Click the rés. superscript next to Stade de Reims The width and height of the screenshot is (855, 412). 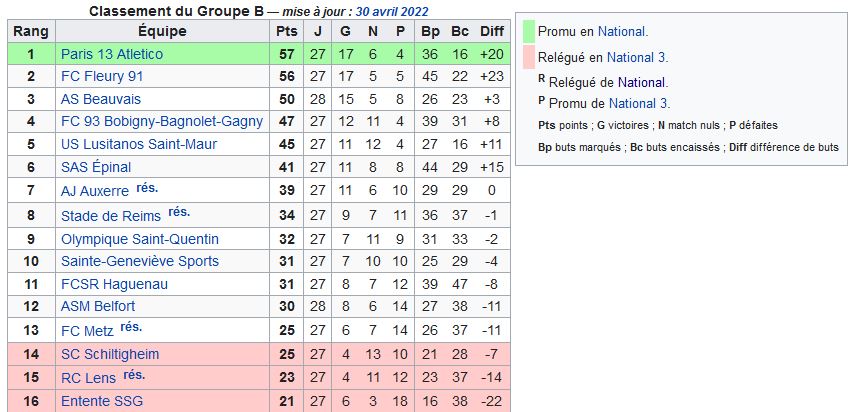tap(179, 212)
